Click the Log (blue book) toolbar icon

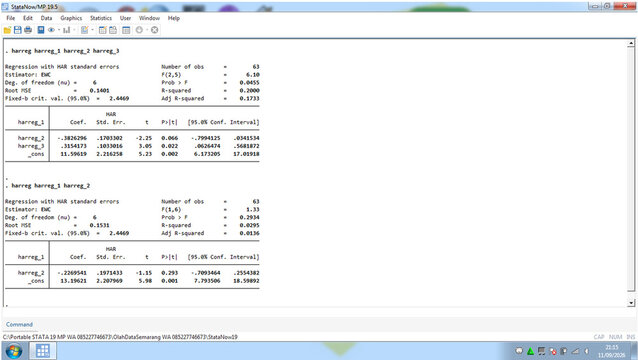pyautogui.click(x=41, y=30)
